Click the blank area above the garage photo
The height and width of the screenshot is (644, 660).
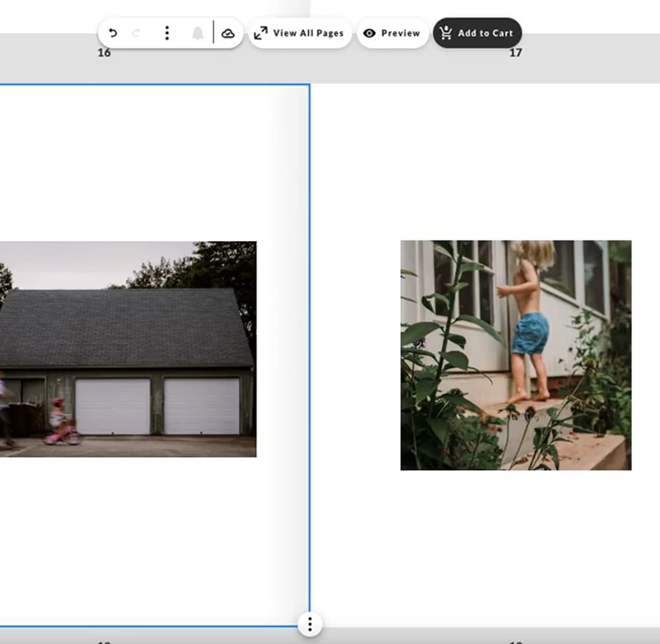(145, 162)
